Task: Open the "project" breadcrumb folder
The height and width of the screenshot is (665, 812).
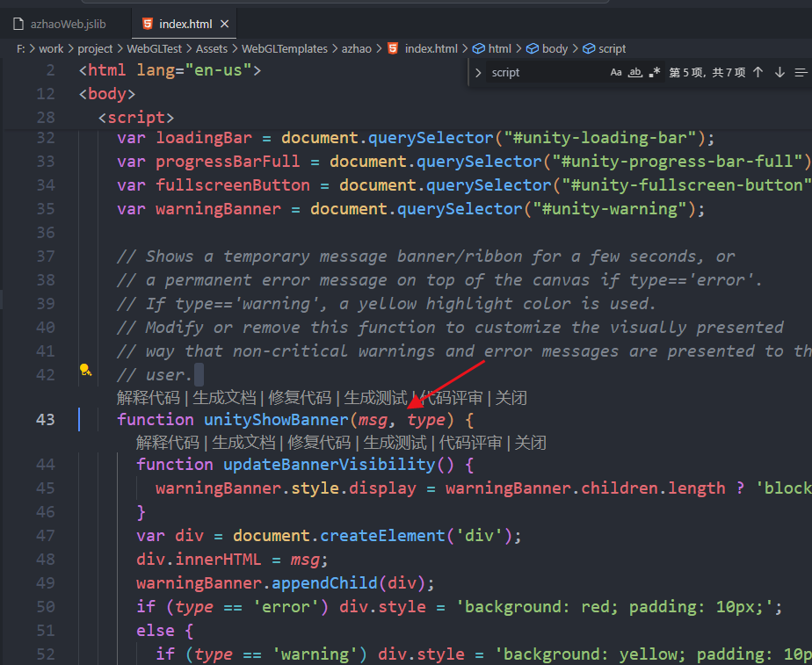Action: pyautogui.click(x=95, y=48)
